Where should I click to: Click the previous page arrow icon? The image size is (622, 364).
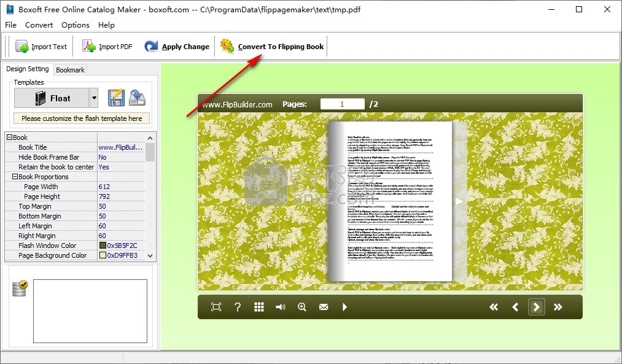pyautogui.click(x=515, y=307)
